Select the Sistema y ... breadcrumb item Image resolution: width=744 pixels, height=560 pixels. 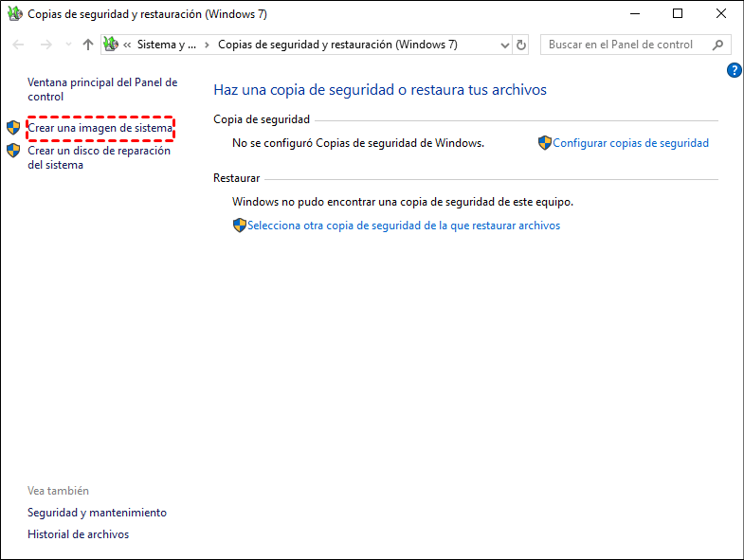[x=166, y=45]
